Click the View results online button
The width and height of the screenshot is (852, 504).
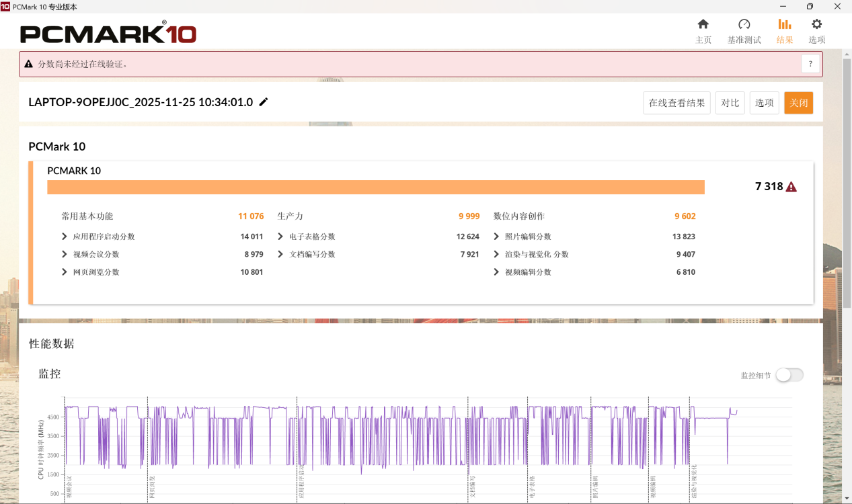676,103
